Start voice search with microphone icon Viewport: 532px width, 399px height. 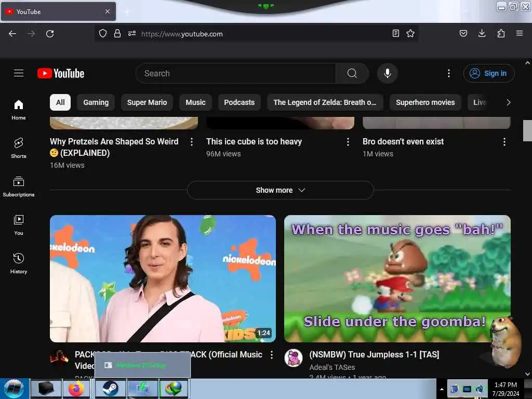pyautogui.click(x=388, y=73)
